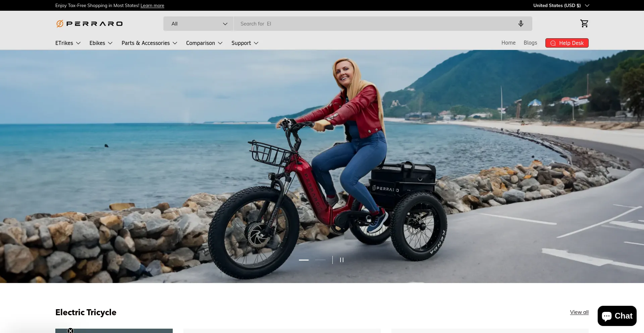
Task: Follow the Learn more tax-free link
Action: 152,5
